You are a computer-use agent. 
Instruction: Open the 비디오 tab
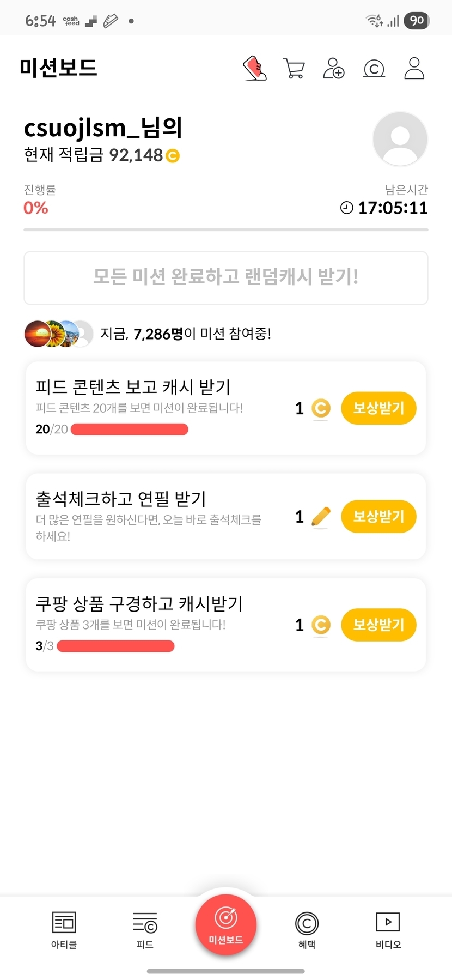point(388,930)
